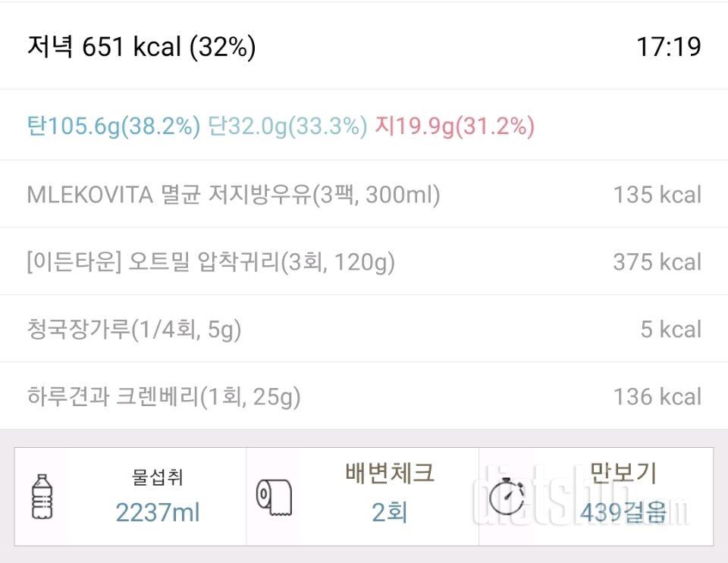Select the 단32.0g protein summary
This screenshot has height=563, width=728.
pos(287,126)
